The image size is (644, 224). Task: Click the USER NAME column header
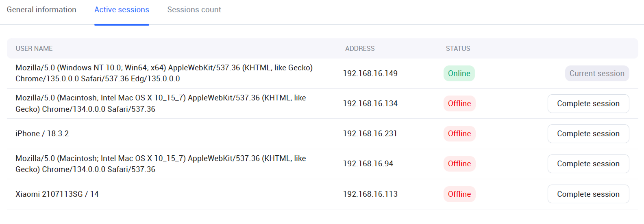click(34, 49)
